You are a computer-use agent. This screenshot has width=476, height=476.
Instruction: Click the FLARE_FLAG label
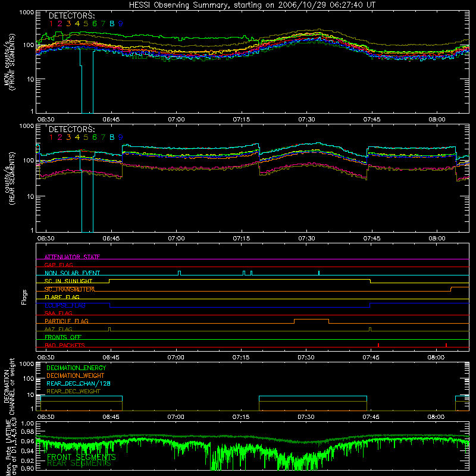[62, 297]
